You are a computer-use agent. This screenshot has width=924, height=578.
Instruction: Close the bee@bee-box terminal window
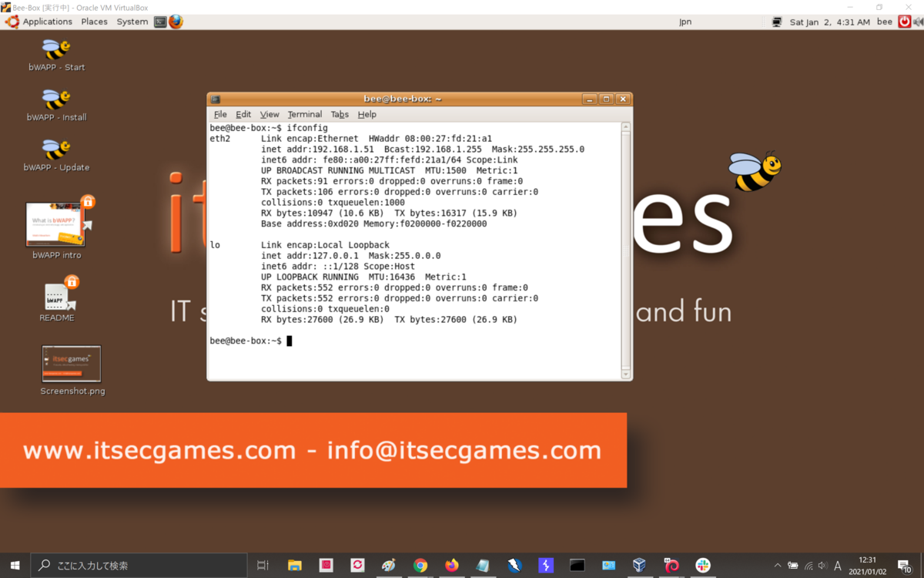[623, 99]
